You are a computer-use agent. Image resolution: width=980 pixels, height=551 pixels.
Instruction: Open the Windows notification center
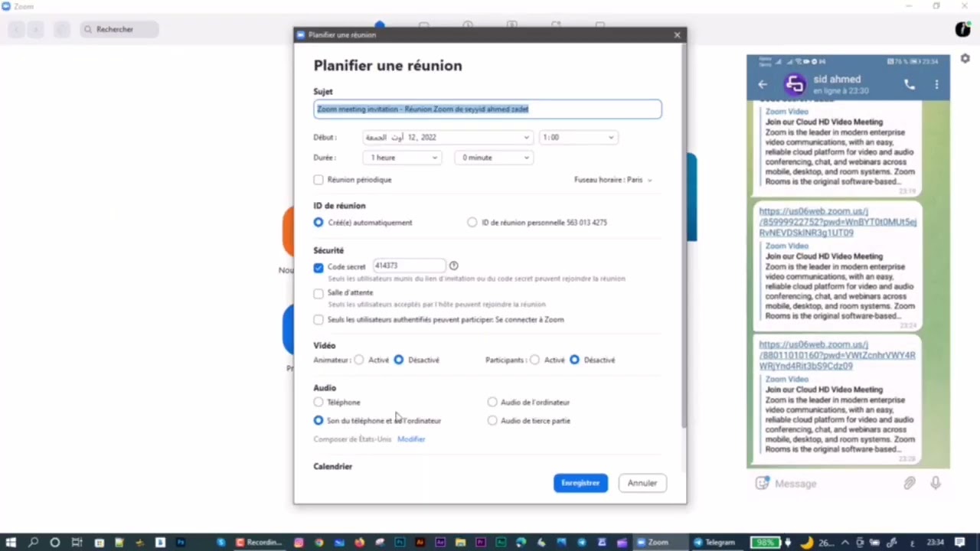960,543
